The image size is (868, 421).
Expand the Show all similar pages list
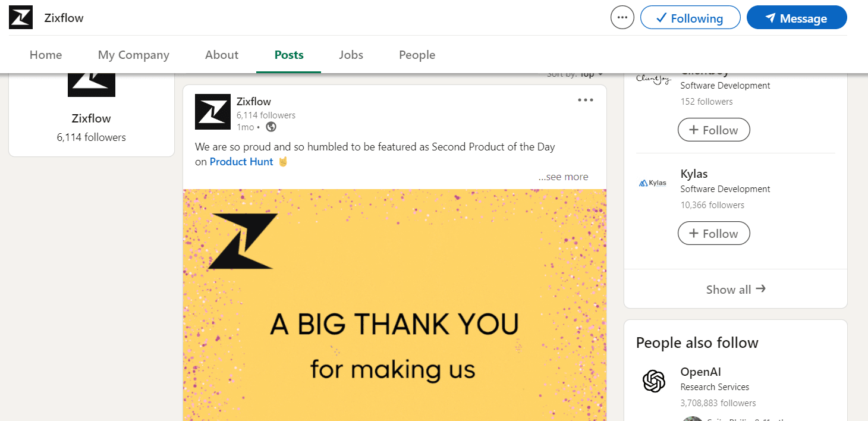[x=735, y=290]
